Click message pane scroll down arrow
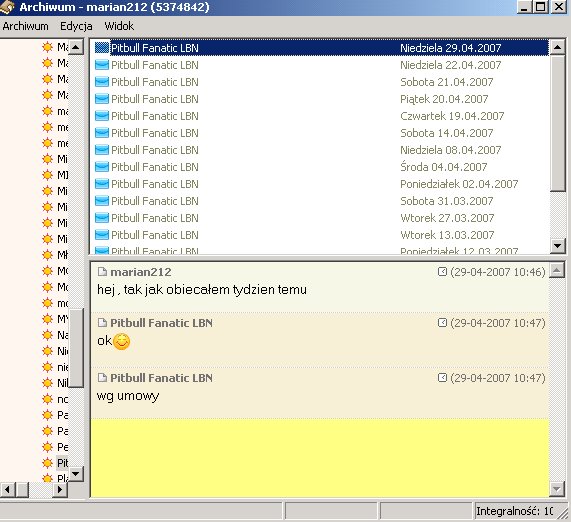Viewport: 571px width, 522px height. (557, 488)
